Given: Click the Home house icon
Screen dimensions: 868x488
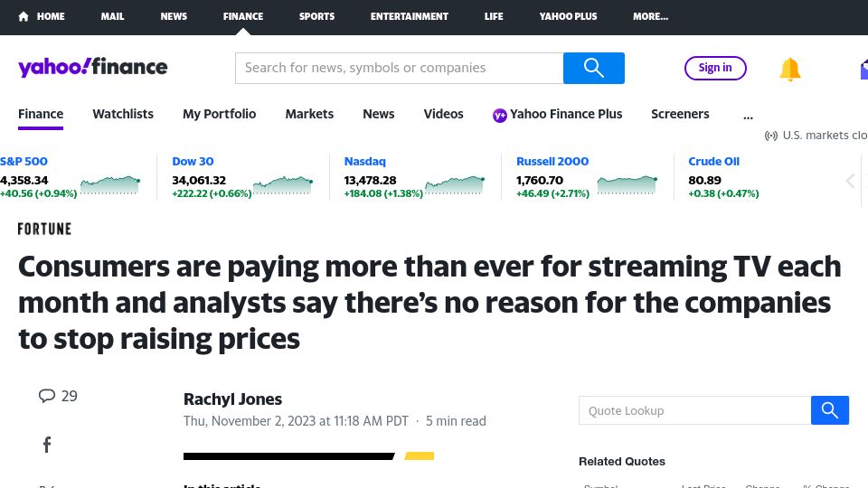Looking at the screenshot, I should click(24, 16).
